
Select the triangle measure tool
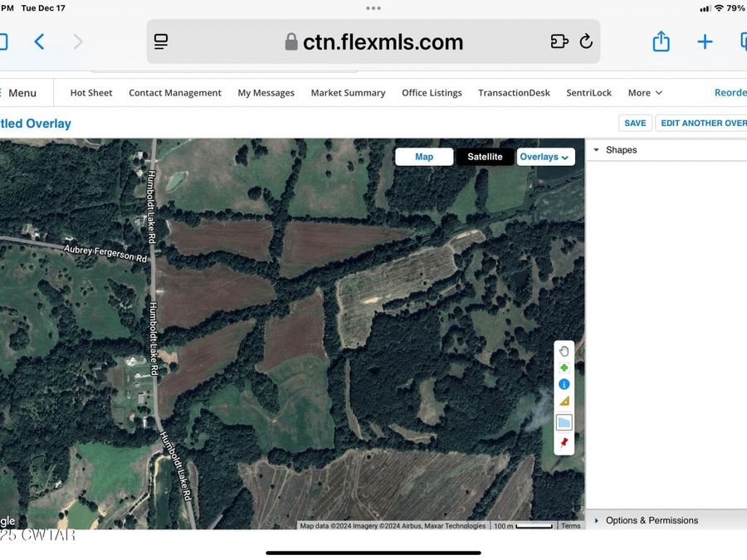tap(564, 401)
